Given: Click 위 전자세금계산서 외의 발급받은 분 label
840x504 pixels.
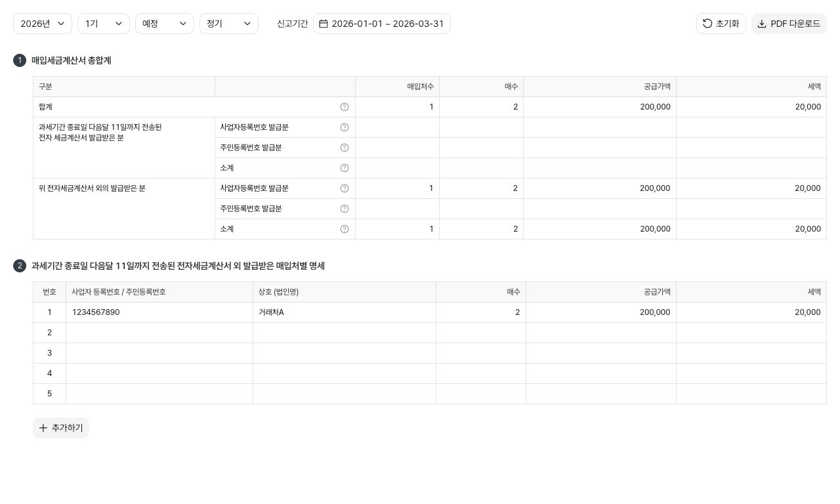Looking at the screenshot, I should click(x=92, y=188).
